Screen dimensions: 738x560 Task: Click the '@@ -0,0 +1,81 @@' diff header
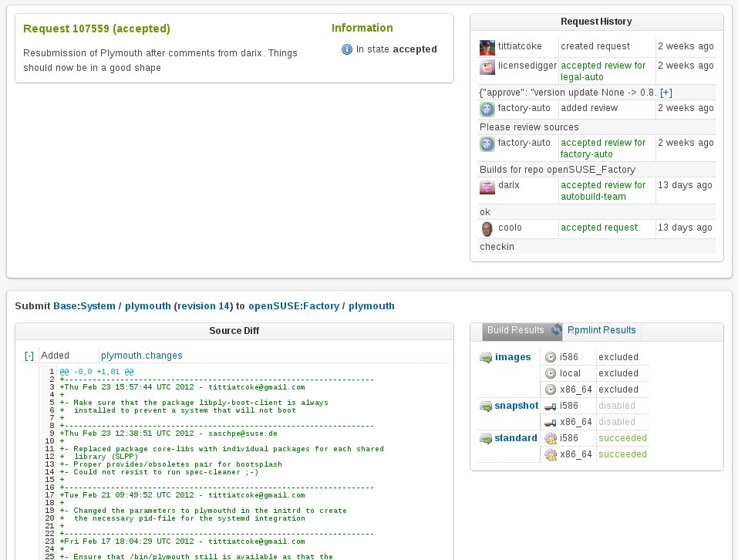pos(97,372)
